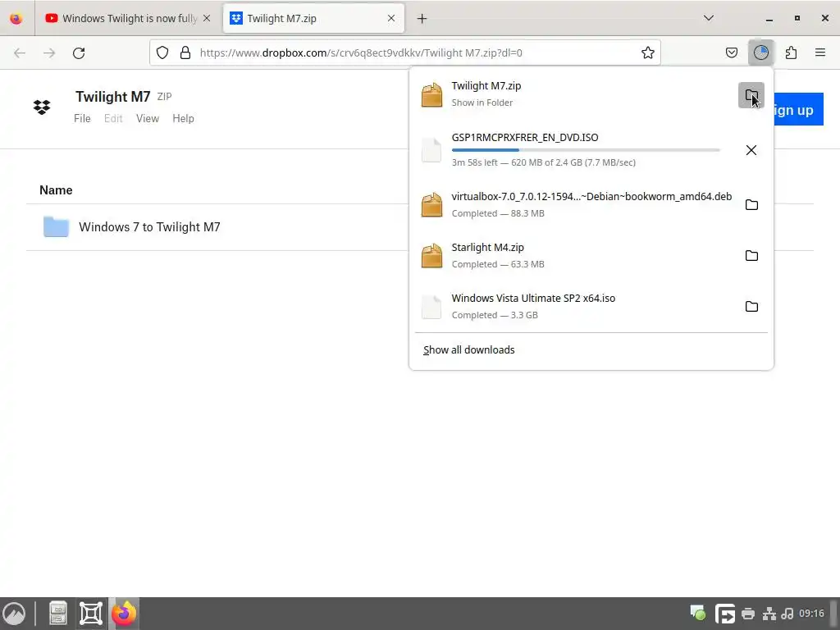Click the Sign up button

tap(798, 110)
